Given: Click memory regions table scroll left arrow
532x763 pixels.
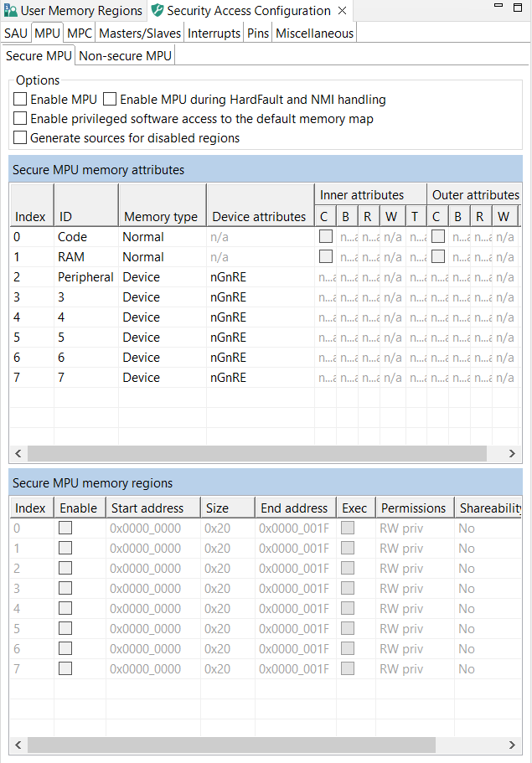Looking at the screenshot, I should tap(18, 745).
